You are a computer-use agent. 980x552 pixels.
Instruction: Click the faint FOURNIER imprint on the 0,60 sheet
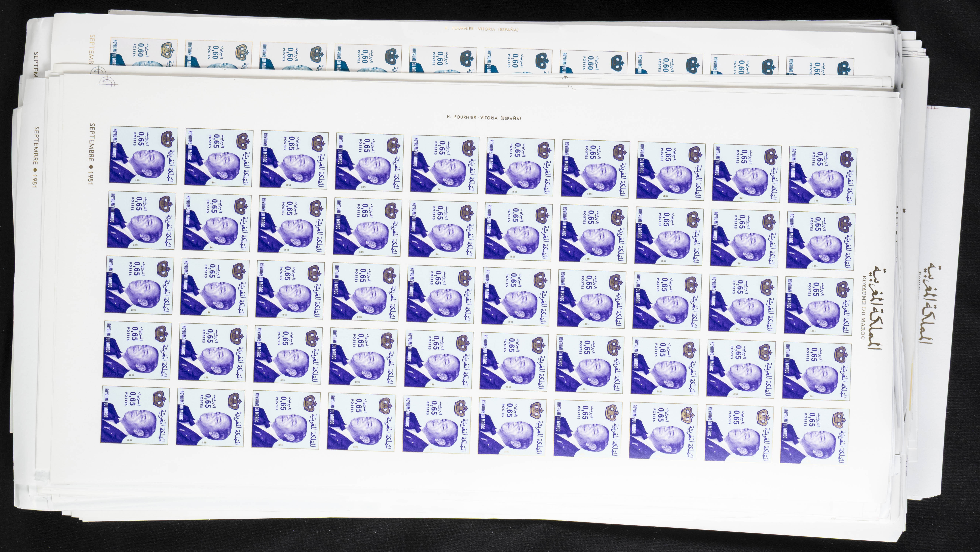point(481,29)
